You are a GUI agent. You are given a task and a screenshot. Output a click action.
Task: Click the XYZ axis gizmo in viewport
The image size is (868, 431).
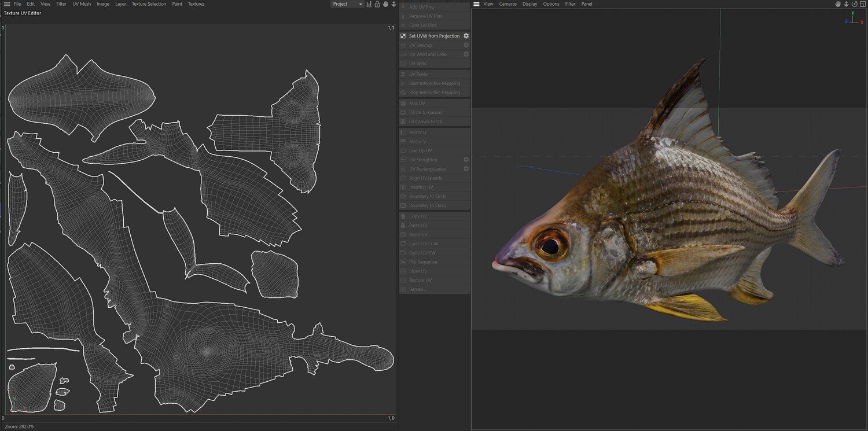(x=854, y=19)
